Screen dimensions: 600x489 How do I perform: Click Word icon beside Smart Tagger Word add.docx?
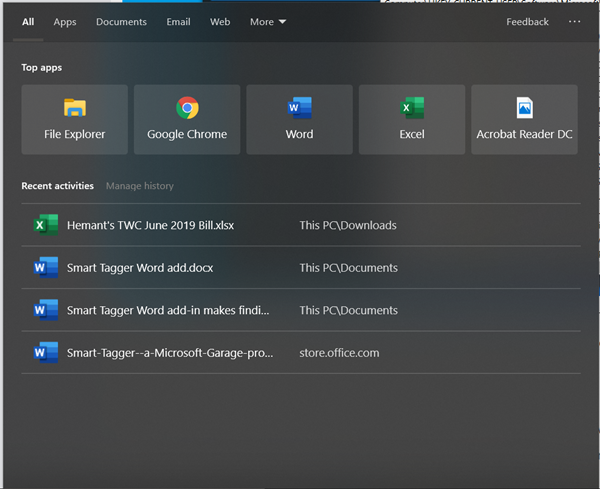coord(45,268)
